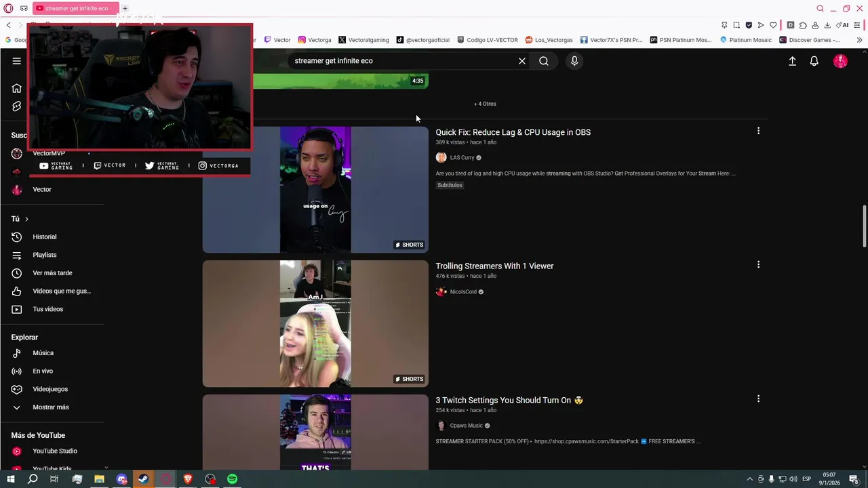The width and height of the screenshot is (868, 488).
Task: Open Vector subscription in sidebar
Action: (x=42, y=190)
